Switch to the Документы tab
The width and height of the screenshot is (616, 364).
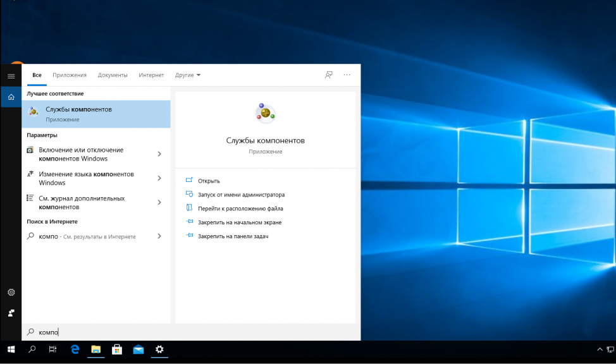(113, 75)
